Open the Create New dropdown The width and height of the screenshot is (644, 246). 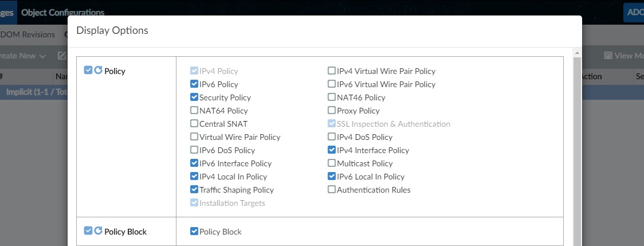tap(24, 56)
